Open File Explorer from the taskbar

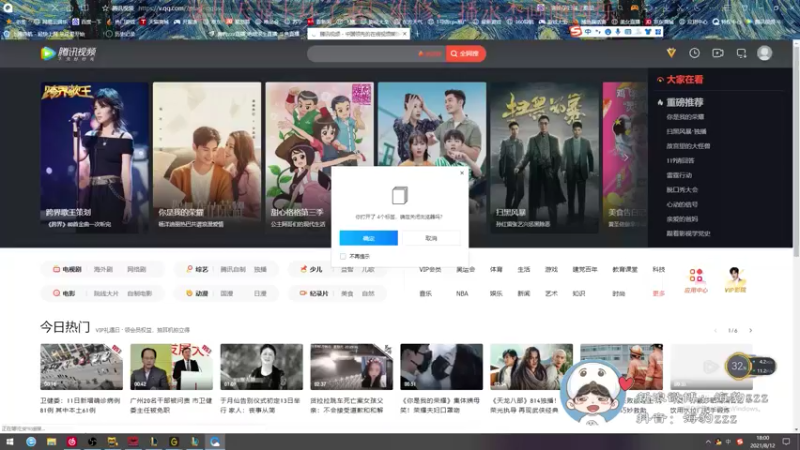pos(51,442)
